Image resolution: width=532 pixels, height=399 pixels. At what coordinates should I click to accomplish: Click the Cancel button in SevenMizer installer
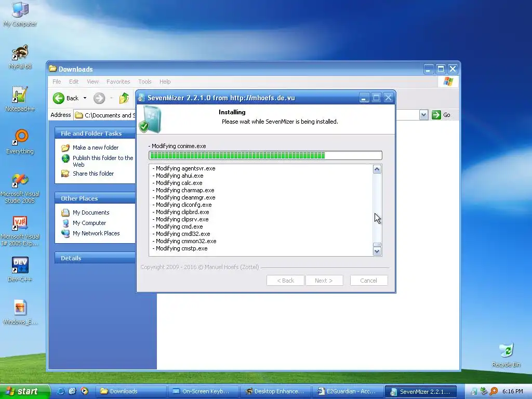click(369, 281)
